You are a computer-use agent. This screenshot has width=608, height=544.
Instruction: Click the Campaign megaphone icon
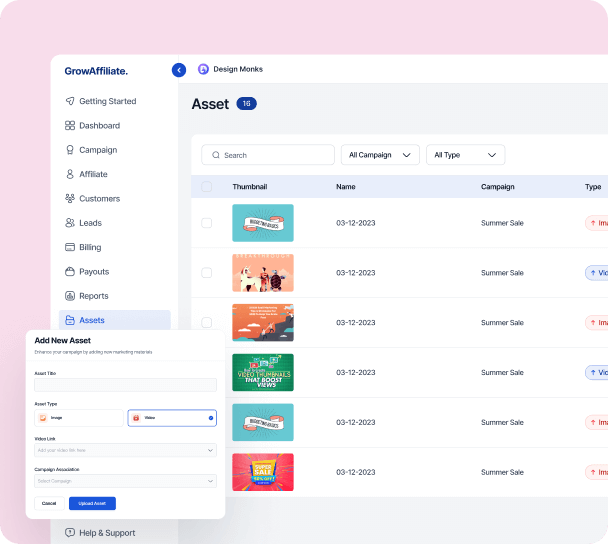pos(70,150)
